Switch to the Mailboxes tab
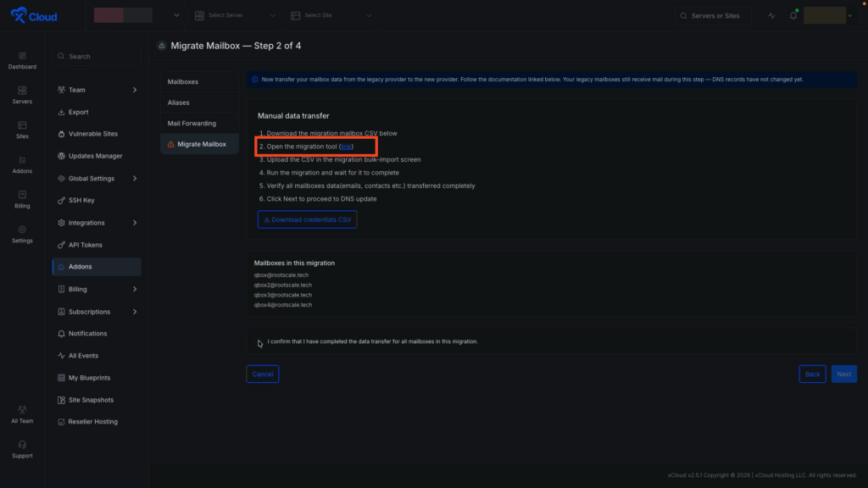The width and height of the screenshot is (868, 488). (x=199, y=81)
